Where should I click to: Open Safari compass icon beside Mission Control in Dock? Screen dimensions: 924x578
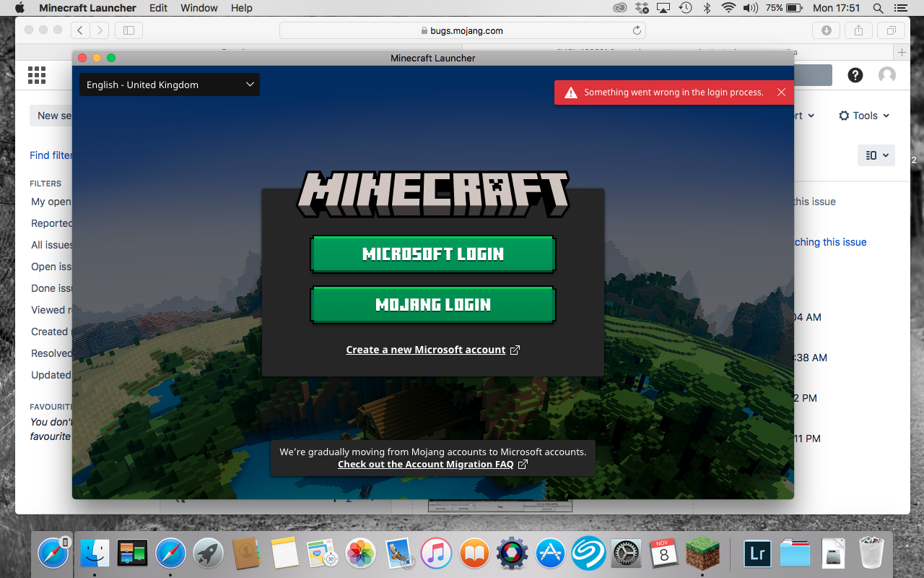click(x=171, y=554)
